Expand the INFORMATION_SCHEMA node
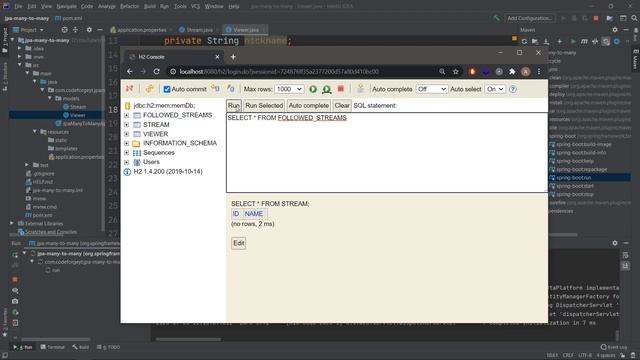Viewport: 640px width, 360px height. 127,143
